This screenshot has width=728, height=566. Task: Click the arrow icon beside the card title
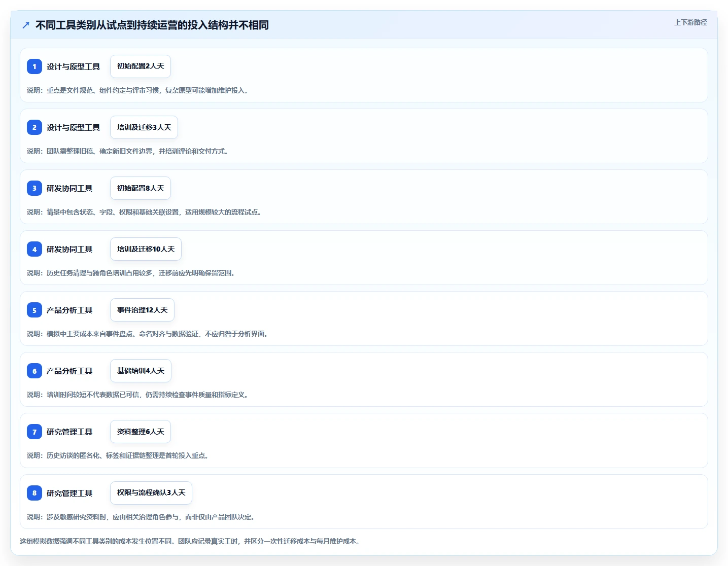coord(26,25)
